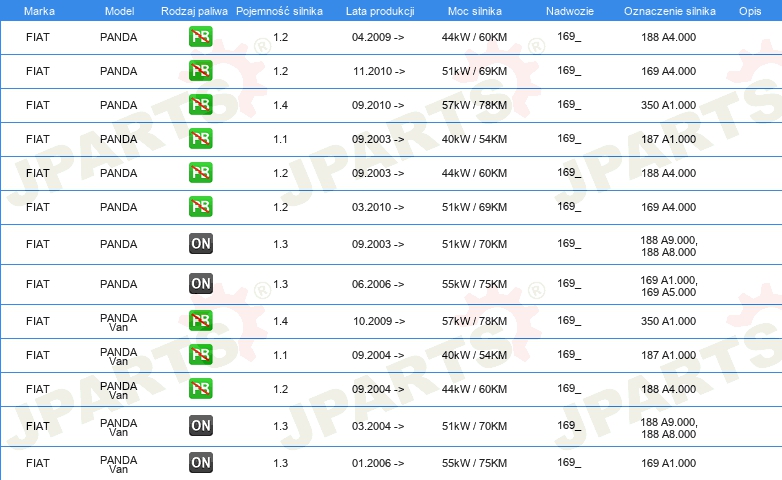
Task: Click PANDA Van model in 01.2006 row
Action: pos(119,464)
